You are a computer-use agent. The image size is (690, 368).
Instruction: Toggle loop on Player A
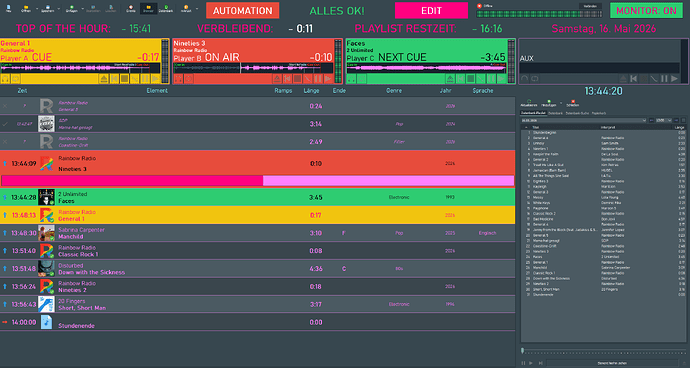point(16,79)
